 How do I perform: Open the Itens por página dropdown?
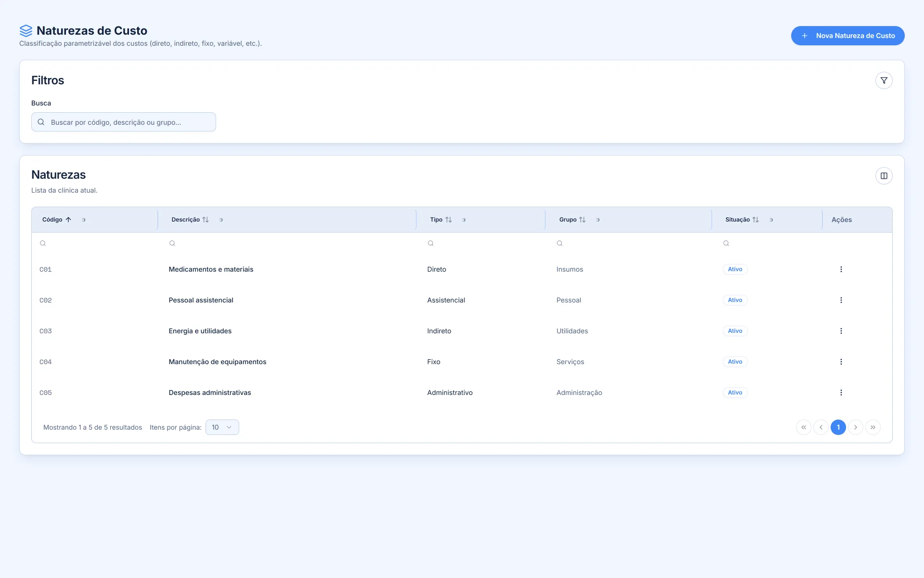click(222, 427)
